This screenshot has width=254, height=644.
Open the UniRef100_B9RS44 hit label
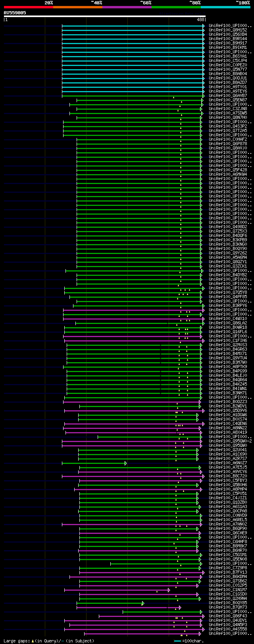point(228,39)
